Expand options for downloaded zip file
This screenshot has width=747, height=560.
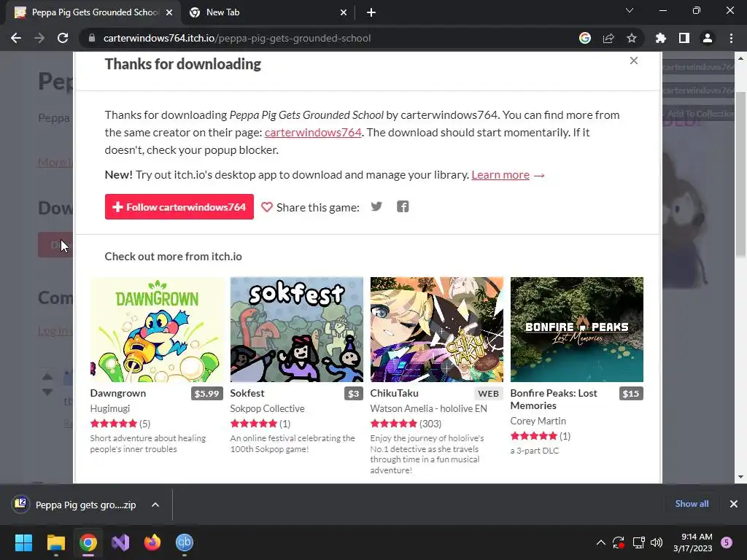(155, 505)
